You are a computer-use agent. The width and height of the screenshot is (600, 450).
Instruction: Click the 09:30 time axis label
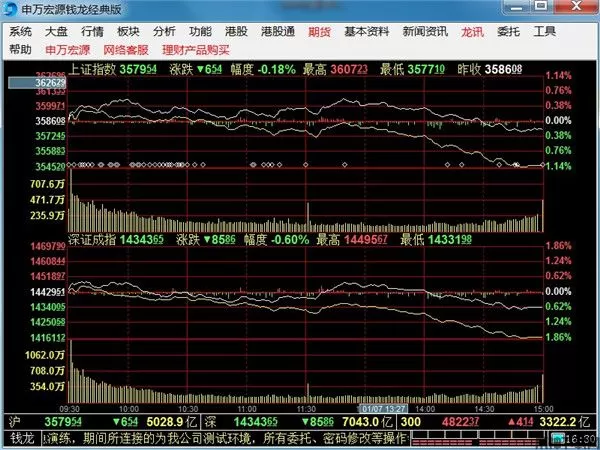click(70, 409)
